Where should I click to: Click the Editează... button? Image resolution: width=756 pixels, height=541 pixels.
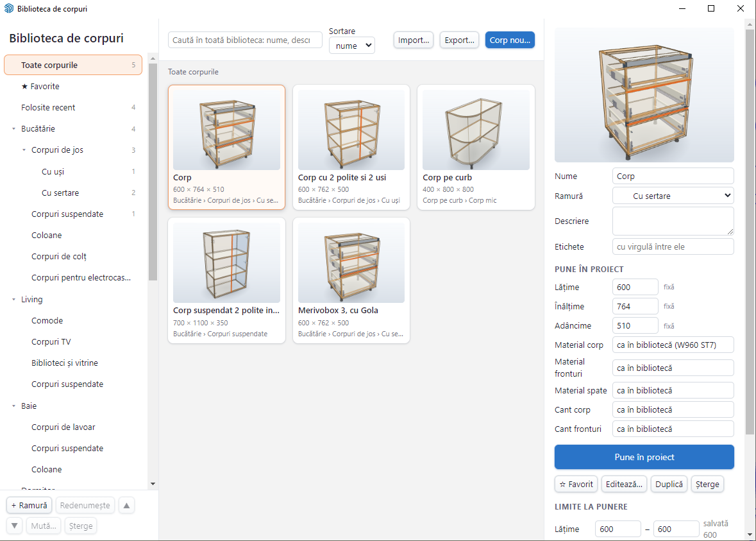click(624, 484)
